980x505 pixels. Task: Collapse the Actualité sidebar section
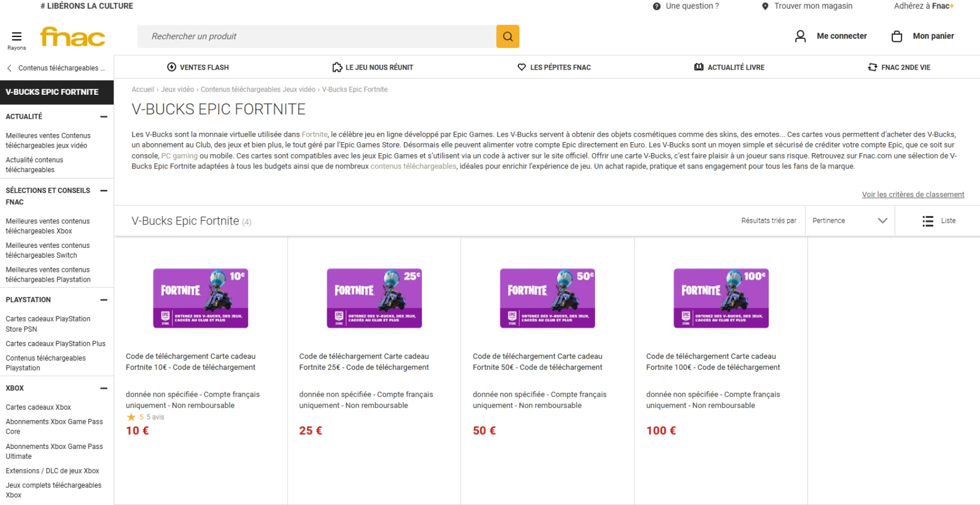pos(103,117)
